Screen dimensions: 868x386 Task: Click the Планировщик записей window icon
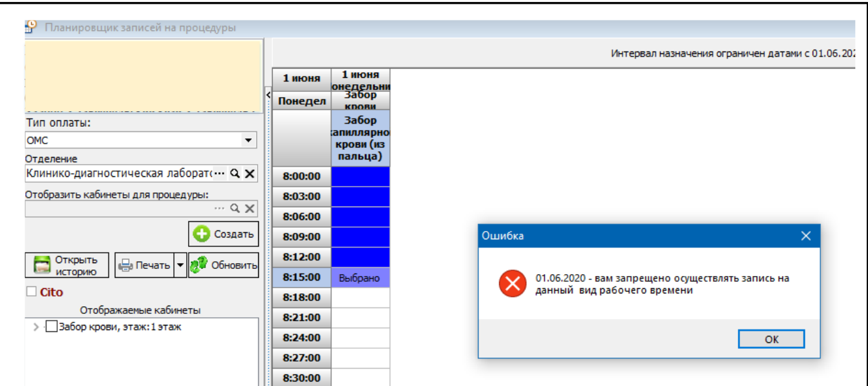pyautogui.click(x=30, y=27)
